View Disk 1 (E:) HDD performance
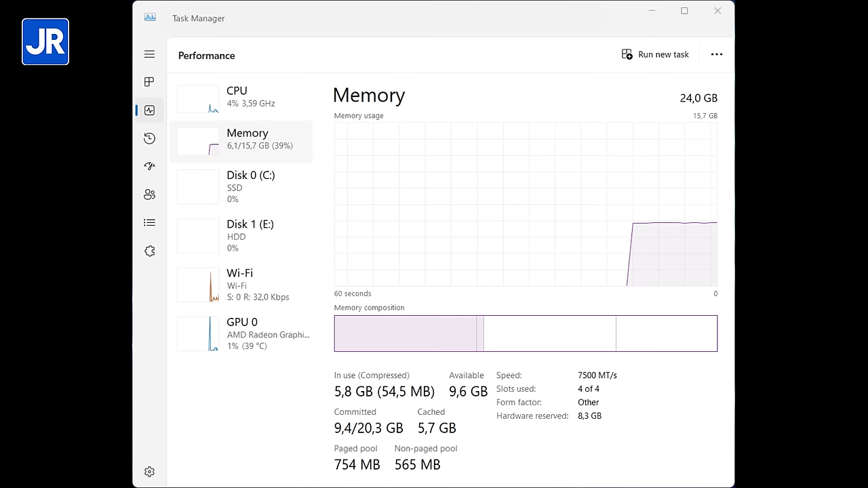Image resolution: width=868 pixels, height=488 pixels. click(241, 235)
